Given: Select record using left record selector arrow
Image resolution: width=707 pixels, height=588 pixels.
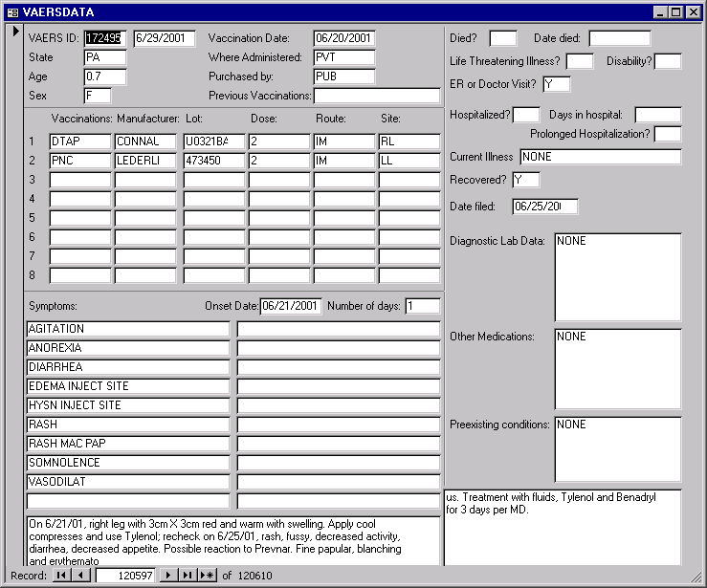Looking at the screenshot, I should click(15, 32).
